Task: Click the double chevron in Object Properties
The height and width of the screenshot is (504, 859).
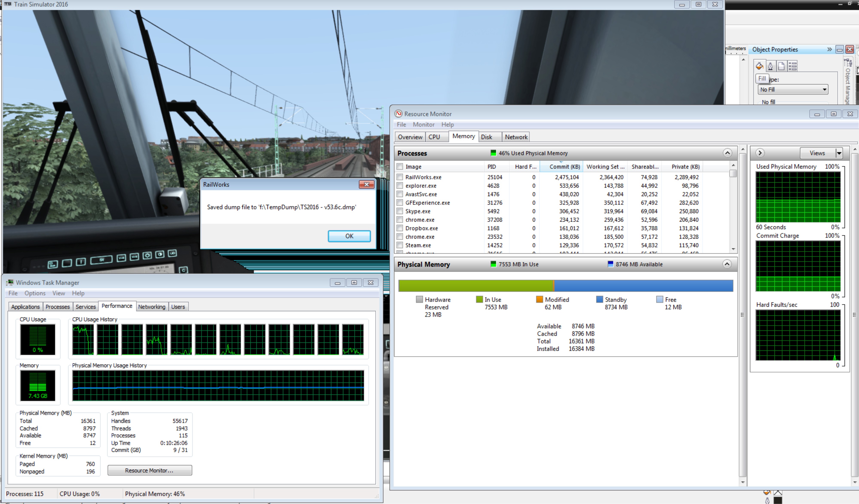Action: pos(829,49)
